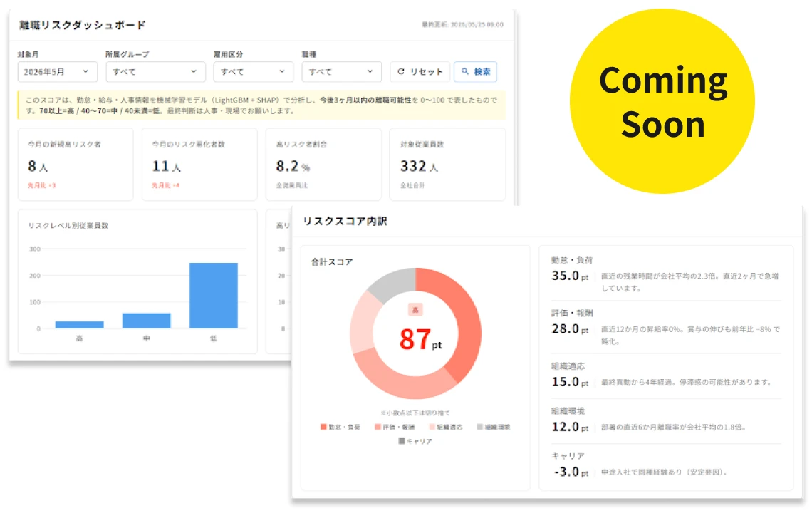Click the 離職リスクダッシュボード title
Image resolution: width=812 pixels, height=513 pixels.
83,25
